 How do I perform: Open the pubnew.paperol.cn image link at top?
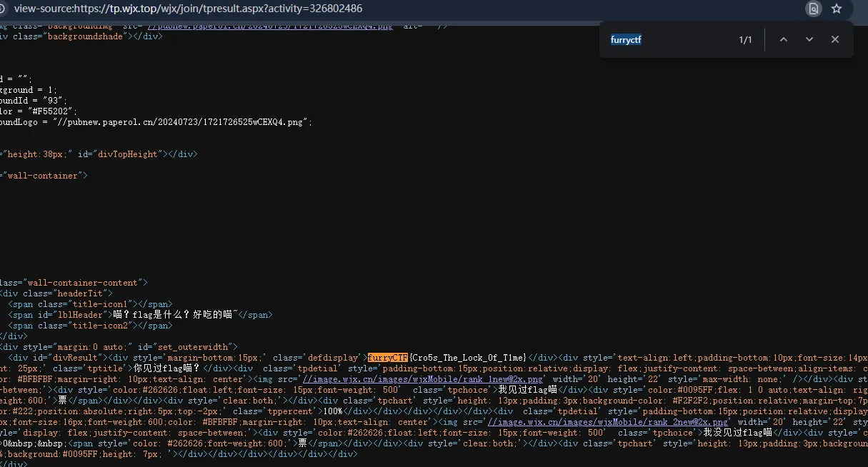[x=270, y=26]
